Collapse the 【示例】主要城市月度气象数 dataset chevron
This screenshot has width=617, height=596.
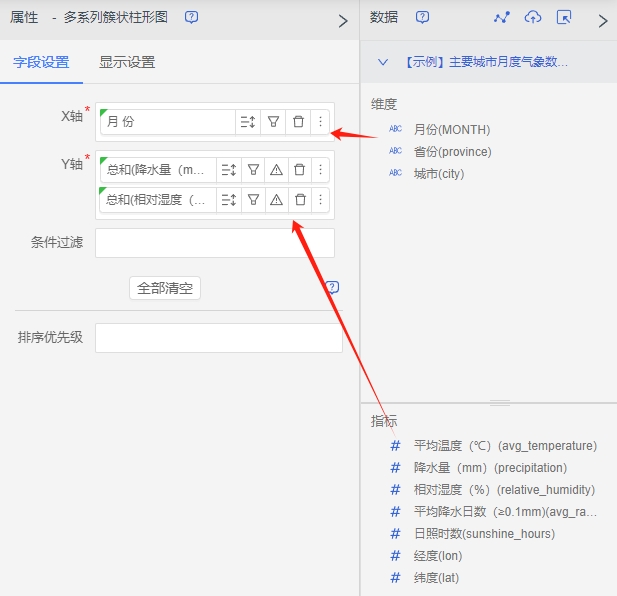[382, 62]
